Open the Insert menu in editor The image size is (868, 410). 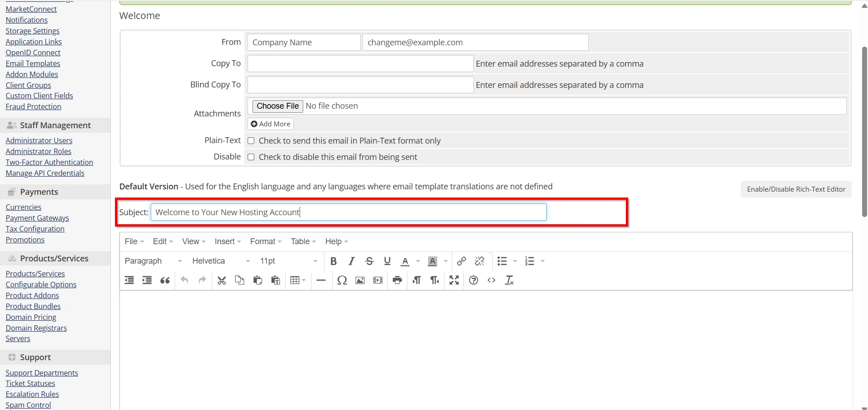click(x=228, y=241)
